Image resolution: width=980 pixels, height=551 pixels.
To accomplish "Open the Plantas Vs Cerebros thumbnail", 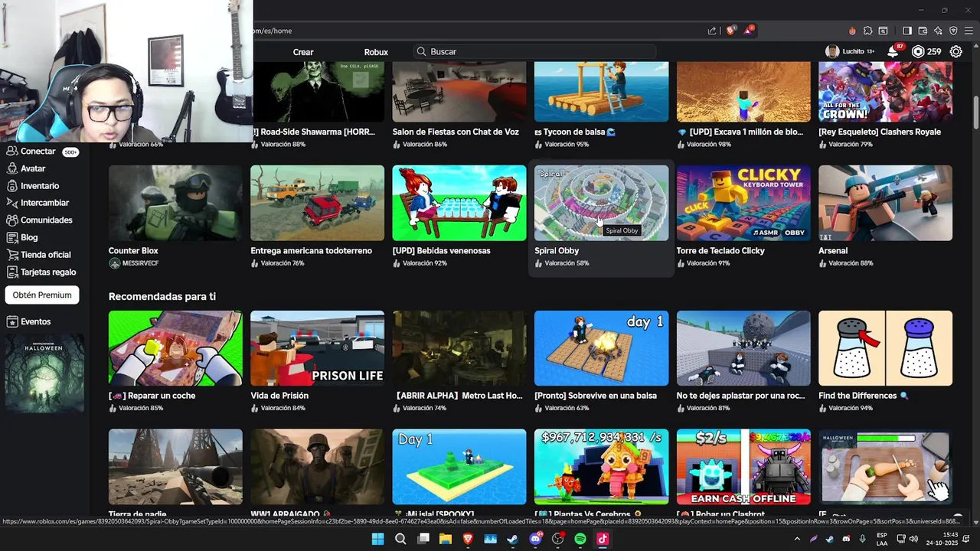I will (601, 467).
